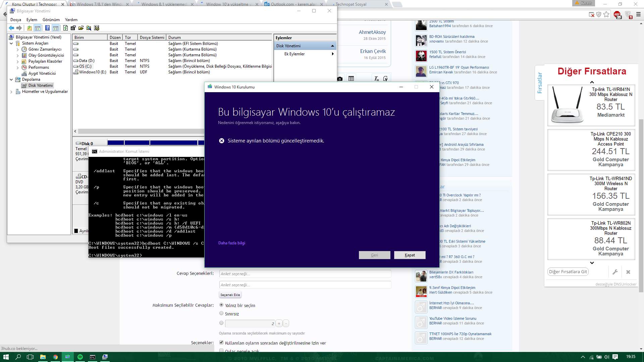Click the Tp-link TL-WR841N router thumbnail

[567, 105]
